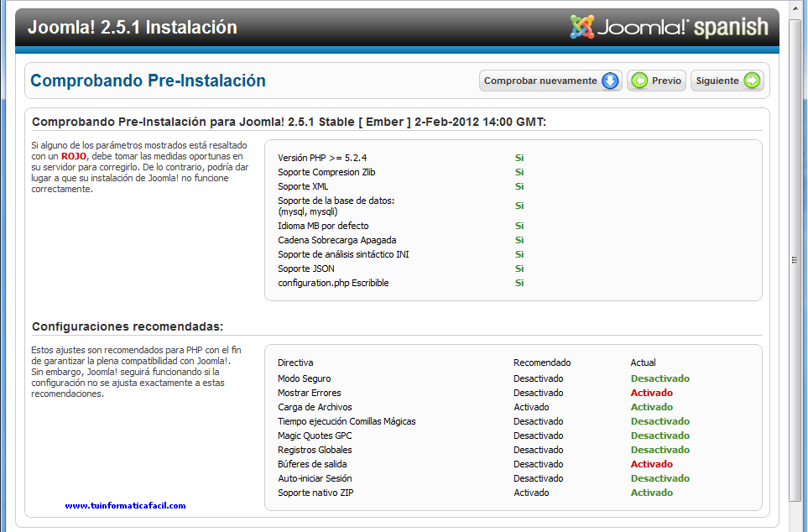Click green 'Activado' value for Soporte nativo ZIP
Viewport: 808px width, 532px height.
[x=652, y=493]
